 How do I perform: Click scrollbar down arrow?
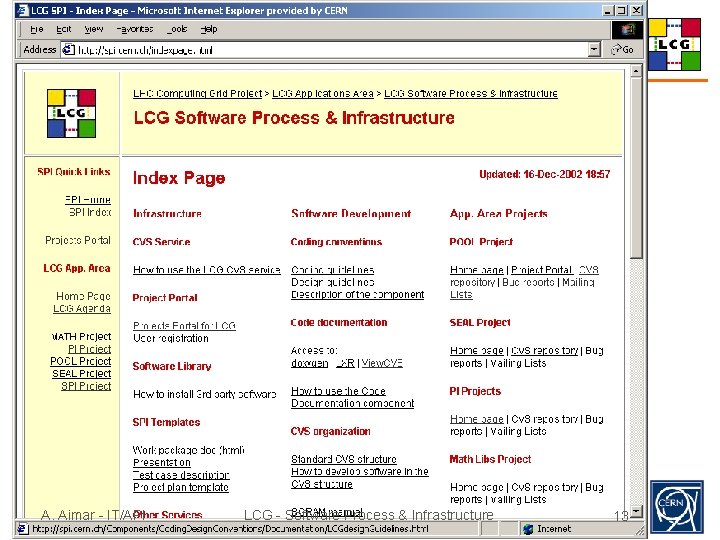636,511
